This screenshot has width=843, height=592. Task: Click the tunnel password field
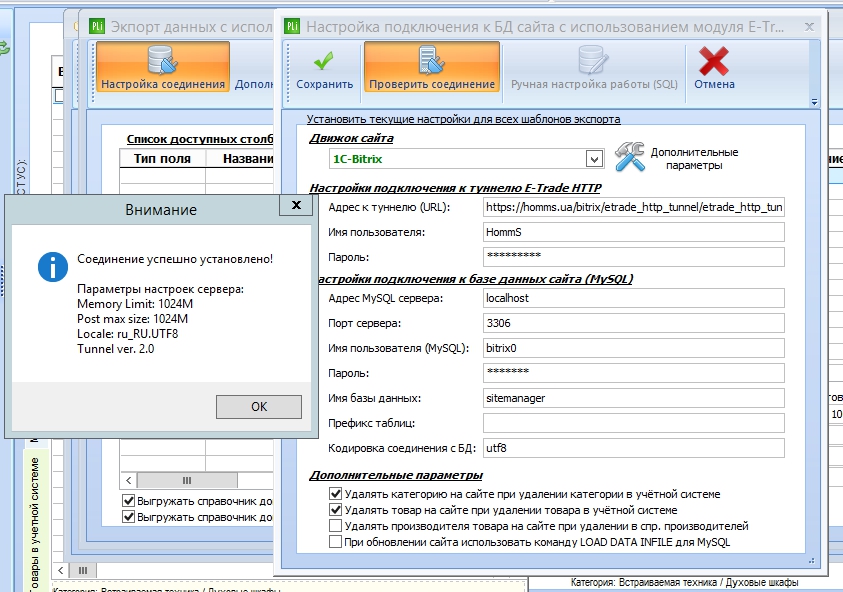(633, 256)
